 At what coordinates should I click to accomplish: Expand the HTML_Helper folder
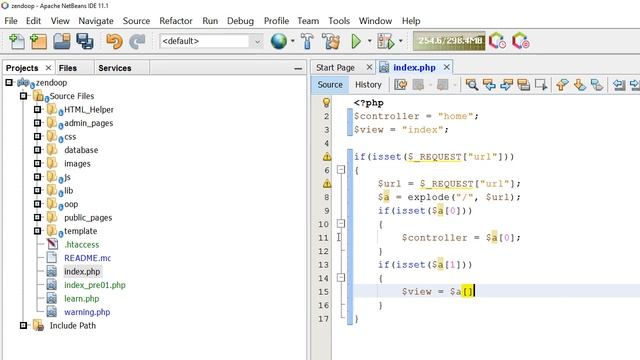(x=37, y=109)
